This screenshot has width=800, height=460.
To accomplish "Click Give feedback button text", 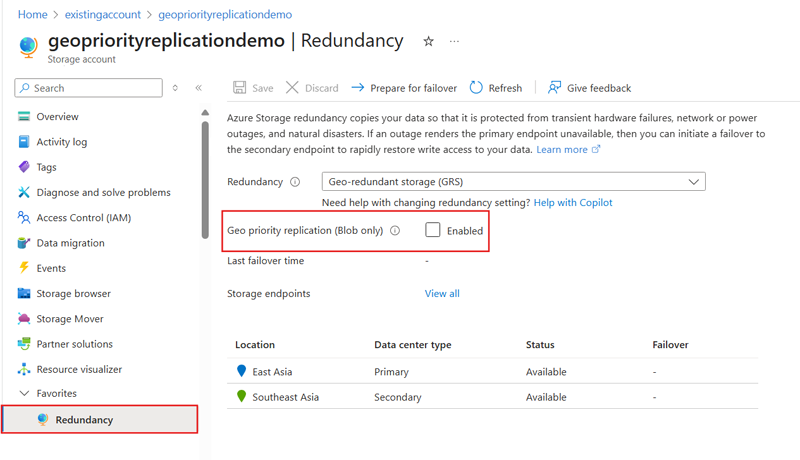I will click(x=599, y=88).
